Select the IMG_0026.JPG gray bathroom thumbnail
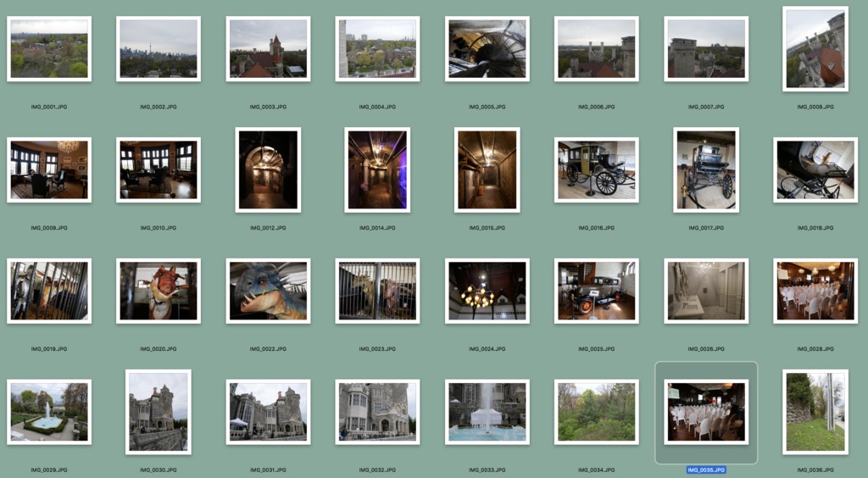 click(706, 291)
